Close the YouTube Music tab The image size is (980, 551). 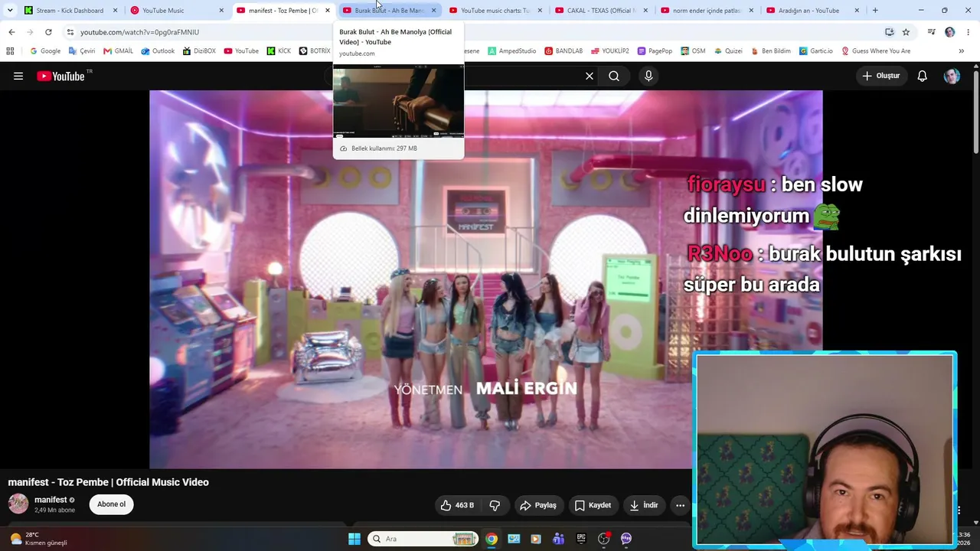(221, 11)
